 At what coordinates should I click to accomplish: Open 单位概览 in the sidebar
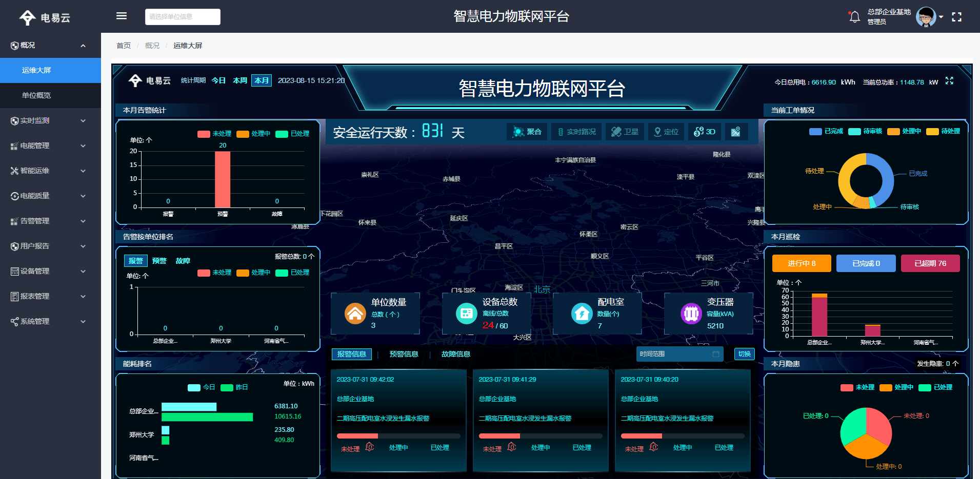(50, 95)
